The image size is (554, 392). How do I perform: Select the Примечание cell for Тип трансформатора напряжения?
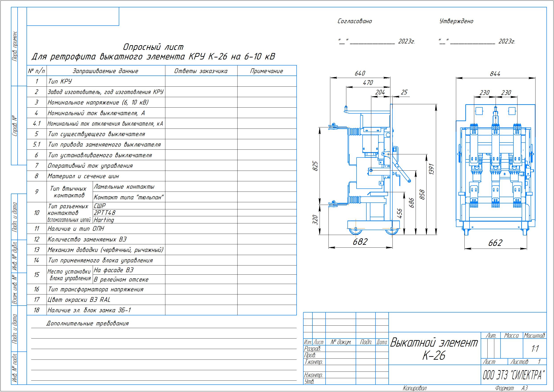tap(267, 289)
